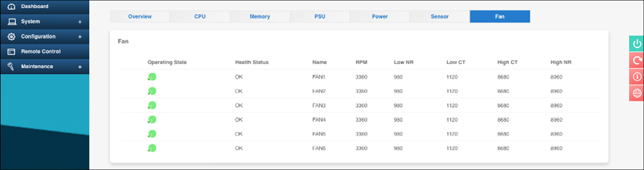
Task: Click the Maintenance wrench icon in sidebar
Action: tap(12, 66)
